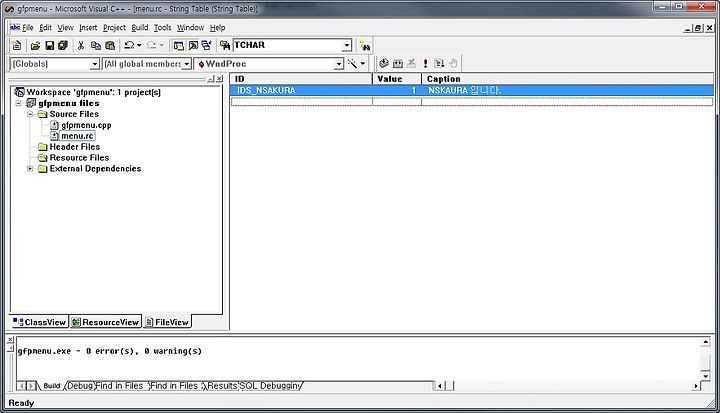The height and width of the screenshot is (413, 720).
Task: Click the Copy toolbar icon
Action: (x=96, y=45)
